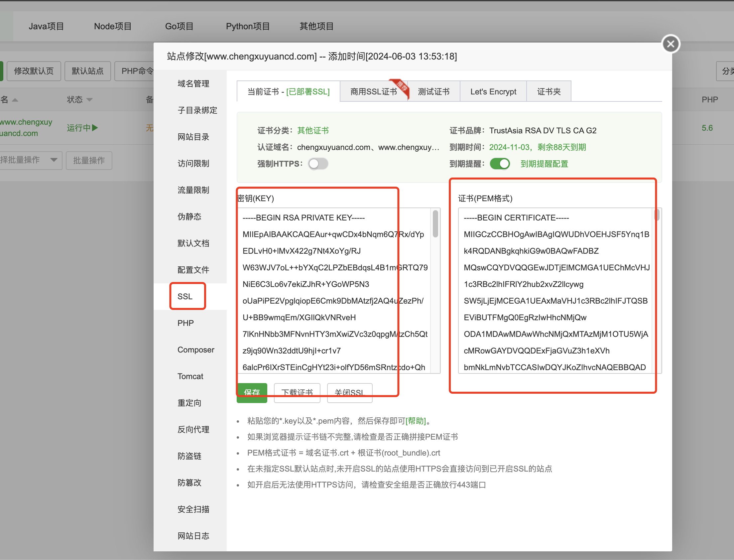Click the 下载证书 button

(297, 393)
